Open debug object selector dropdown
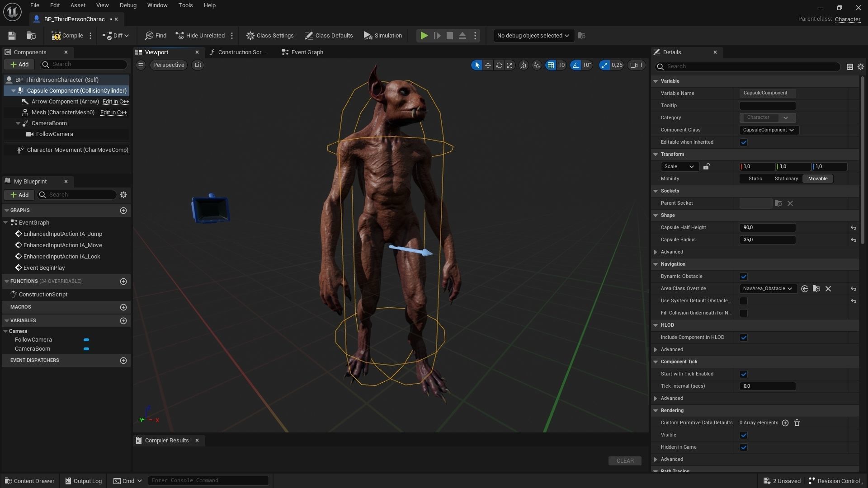This screenshot has height=488, width=868. (x=533, y=36)
